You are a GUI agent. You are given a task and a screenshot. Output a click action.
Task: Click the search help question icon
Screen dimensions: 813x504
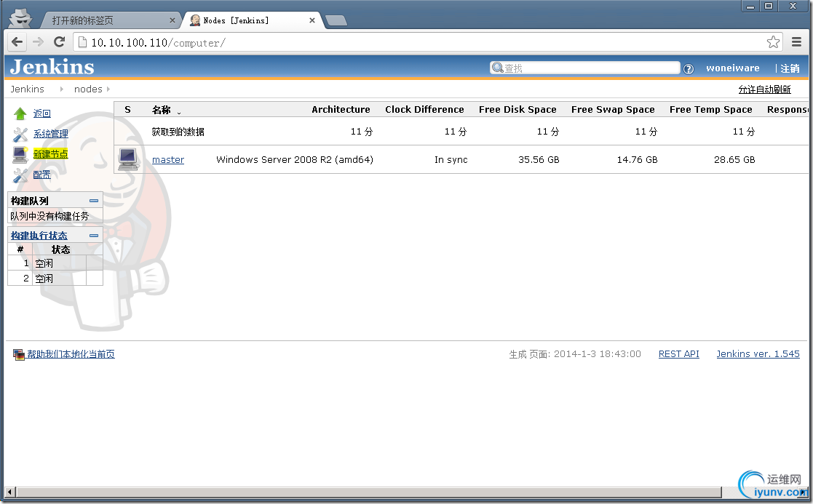click(x=689, y=69)
